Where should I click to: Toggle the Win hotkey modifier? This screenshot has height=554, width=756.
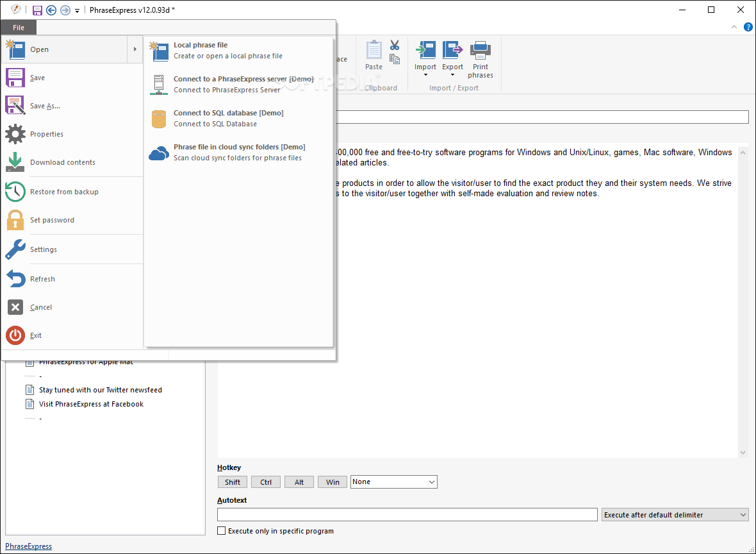pos(333,482)
